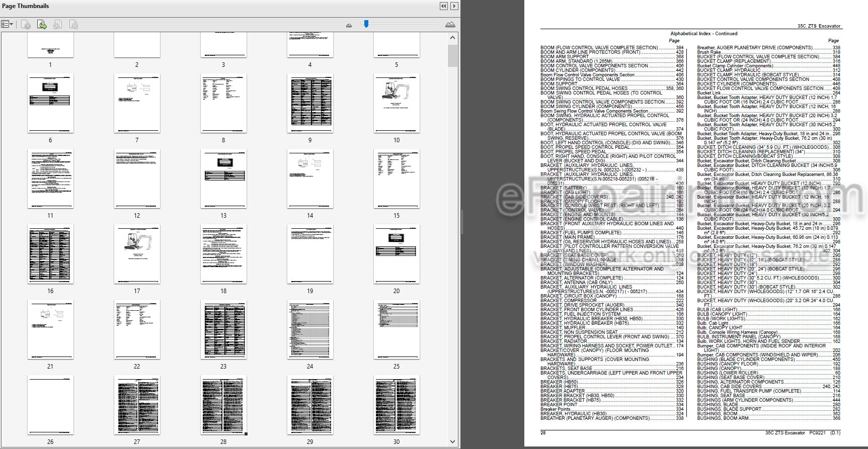Click '35C ZTS Excavator' header text
This screenshot has height=449, width=868.
pos(819,26)
